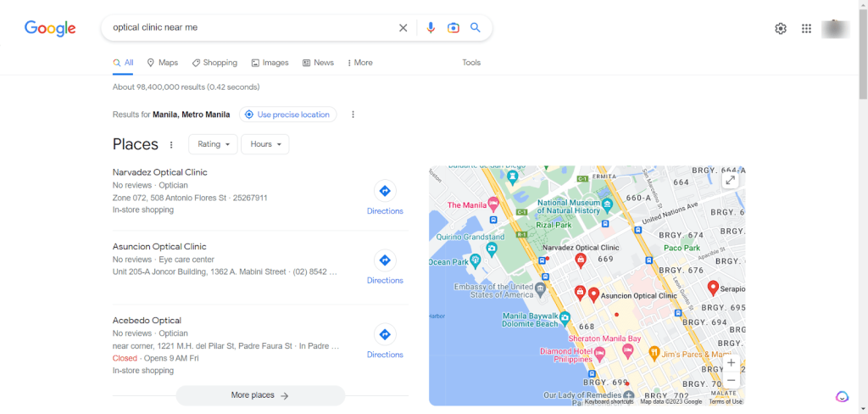Screen dimensions: 868x414
Task: Click the Jim's Pares restaurant marker
Action: pos(654,353)
